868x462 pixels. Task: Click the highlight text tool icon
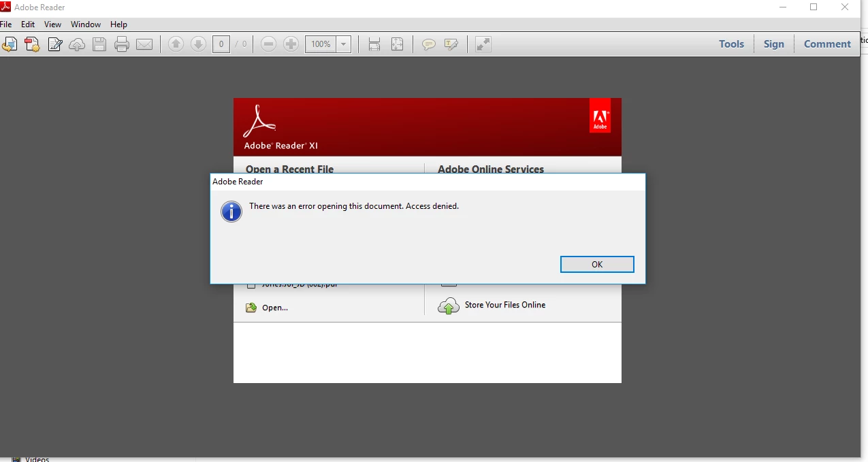pyautogui.click(x=451, y=44)
